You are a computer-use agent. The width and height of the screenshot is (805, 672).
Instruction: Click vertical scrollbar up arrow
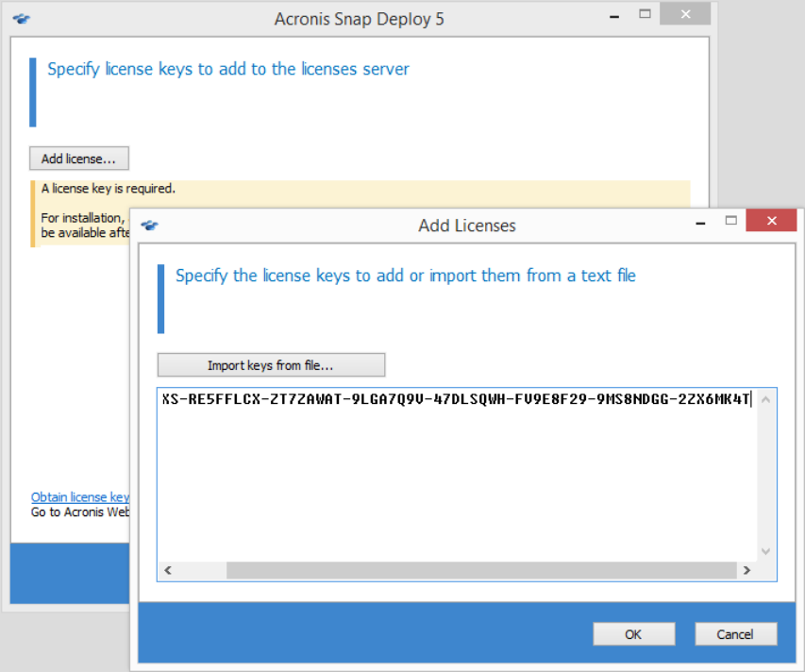pos(765,399)
